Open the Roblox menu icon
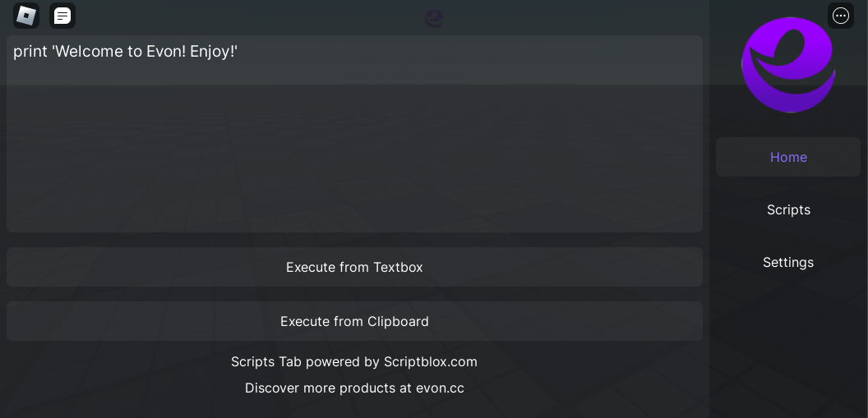This screenshot has width=868, height=418. [x=26, y=16]
